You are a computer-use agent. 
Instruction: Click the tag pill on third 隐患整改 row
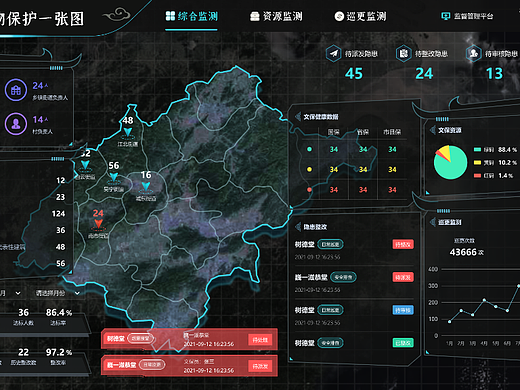[x=330, y=310]
